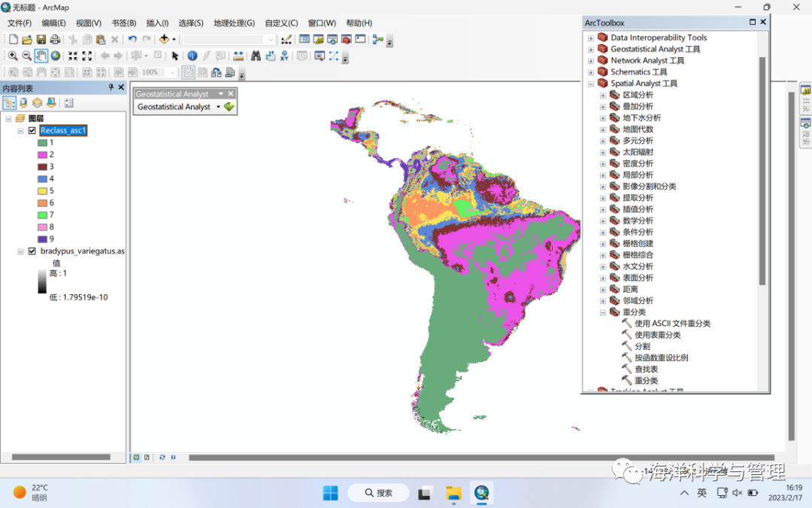
Task: Open the 视图(V) menu
Action: tap(88, 23)
